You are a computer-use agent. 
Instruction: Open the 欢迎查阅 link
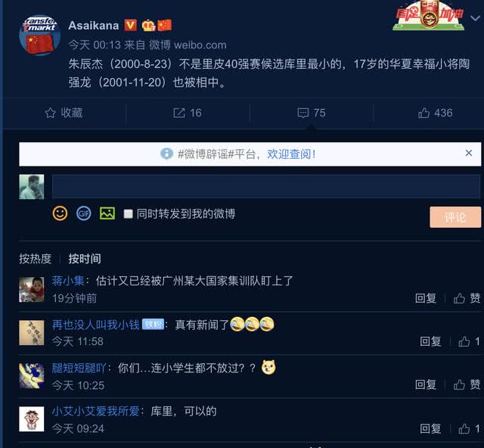[x=291, y=154]
